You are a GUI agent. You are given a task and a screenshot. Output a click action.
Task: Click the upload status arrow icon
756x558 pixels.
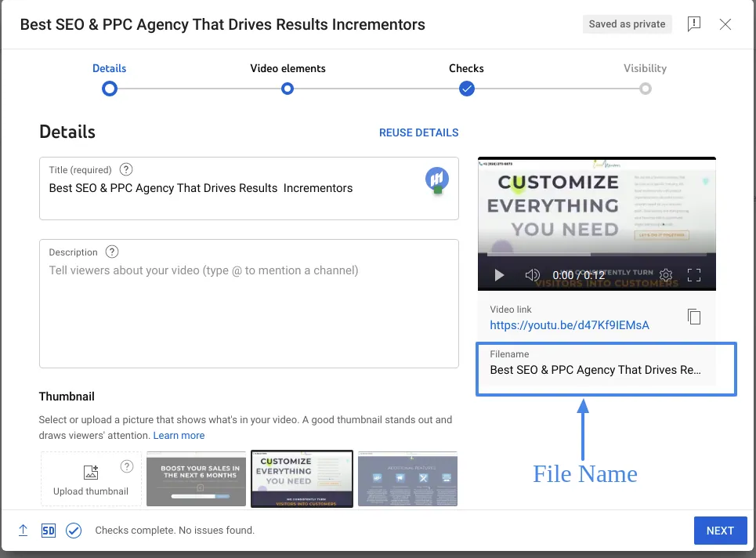click(24, 531)
